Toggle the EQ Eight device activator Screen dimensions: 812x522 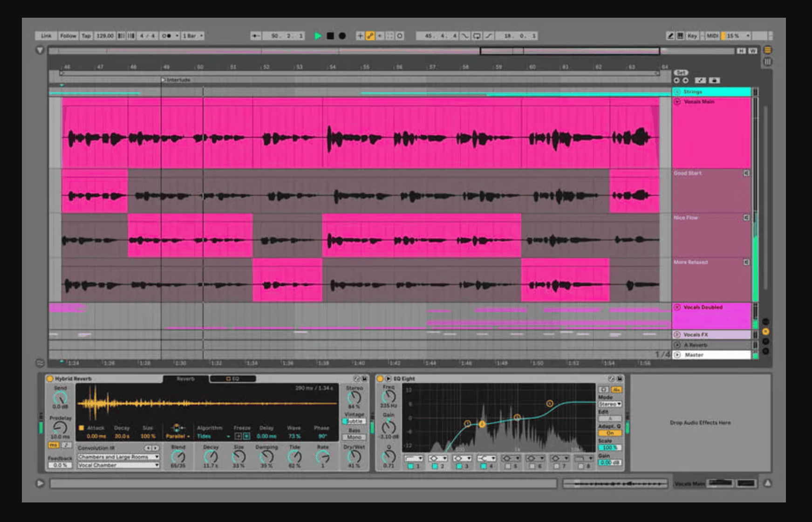[x=380, y=379]
